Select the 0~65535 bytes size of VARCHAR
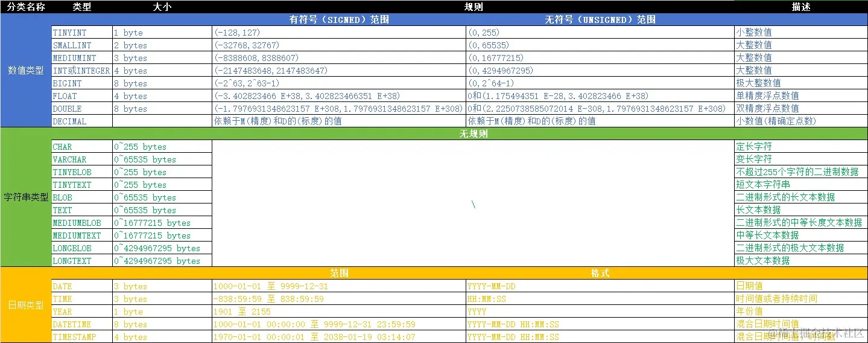The height and width of the screenshot is (343, 868). point(162,159)
